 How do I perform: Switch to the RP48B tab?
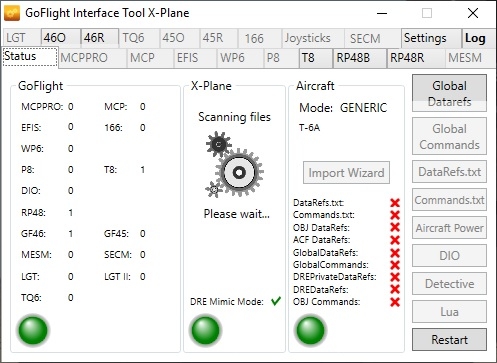(x=360, y=58)
